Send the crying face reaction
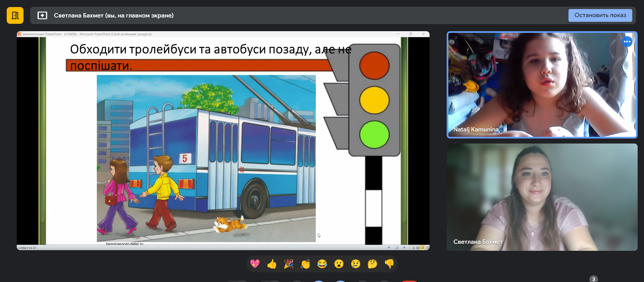 tap(356, 264)
